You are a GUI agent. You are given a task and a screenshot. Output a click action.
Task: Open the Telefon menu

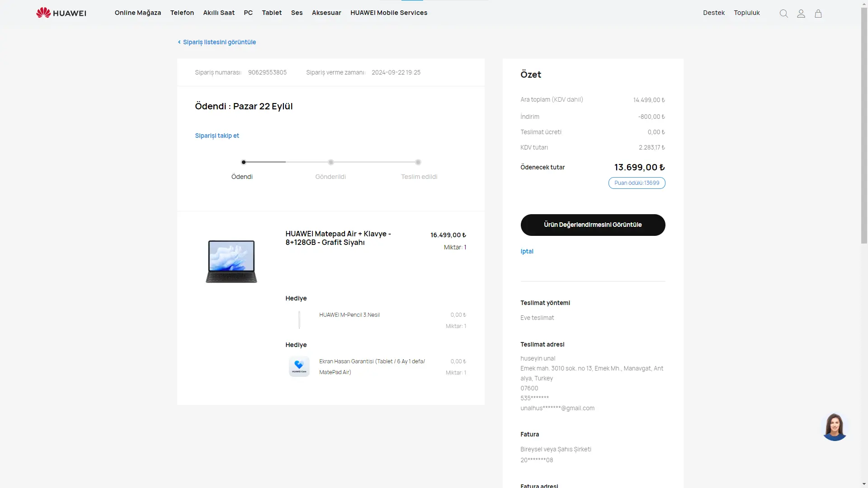point(182,13)
